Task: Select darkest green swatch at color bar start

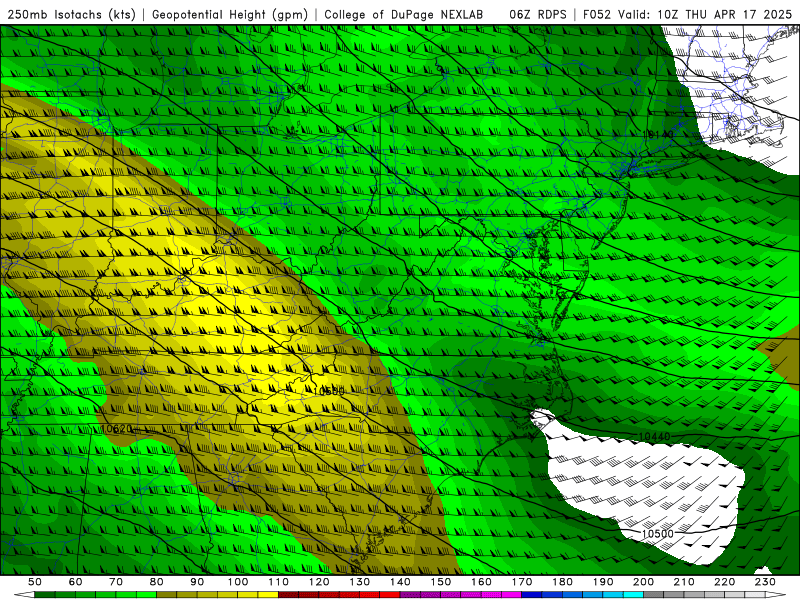Action: pyautogui.click(x=45, y=595)
